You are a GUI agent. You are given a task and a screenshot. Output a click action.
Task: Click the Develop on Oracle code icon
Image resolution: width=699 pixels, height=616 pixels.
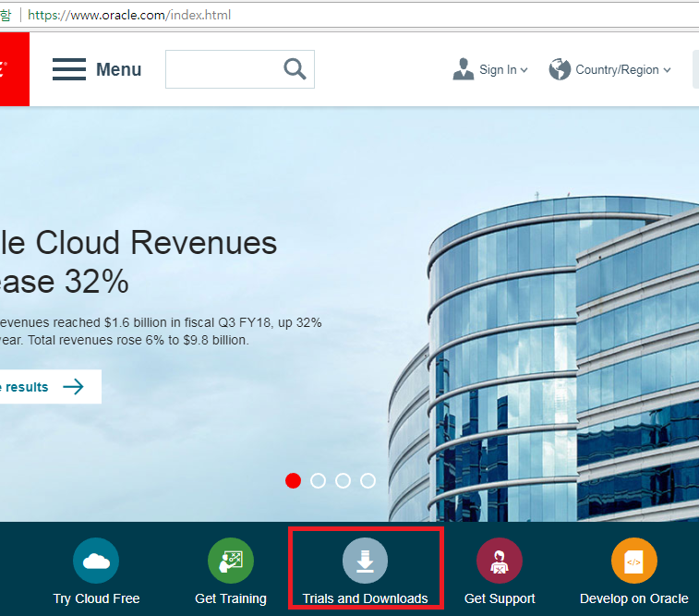pos(634,561)
